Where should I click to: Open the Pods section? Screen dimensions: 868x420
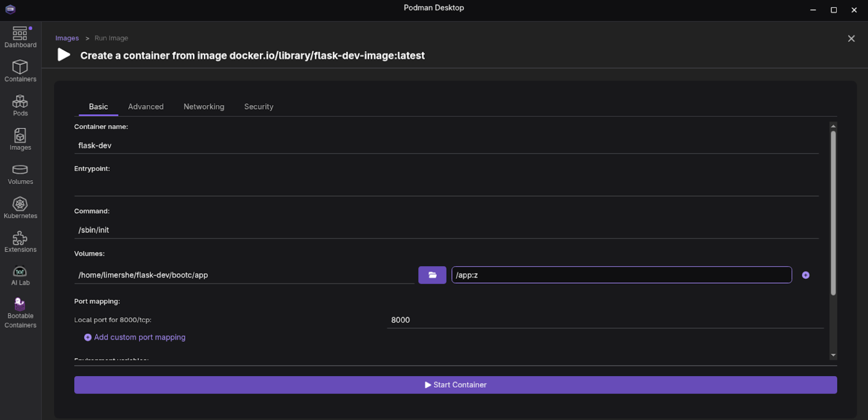[x=20, y=105]
